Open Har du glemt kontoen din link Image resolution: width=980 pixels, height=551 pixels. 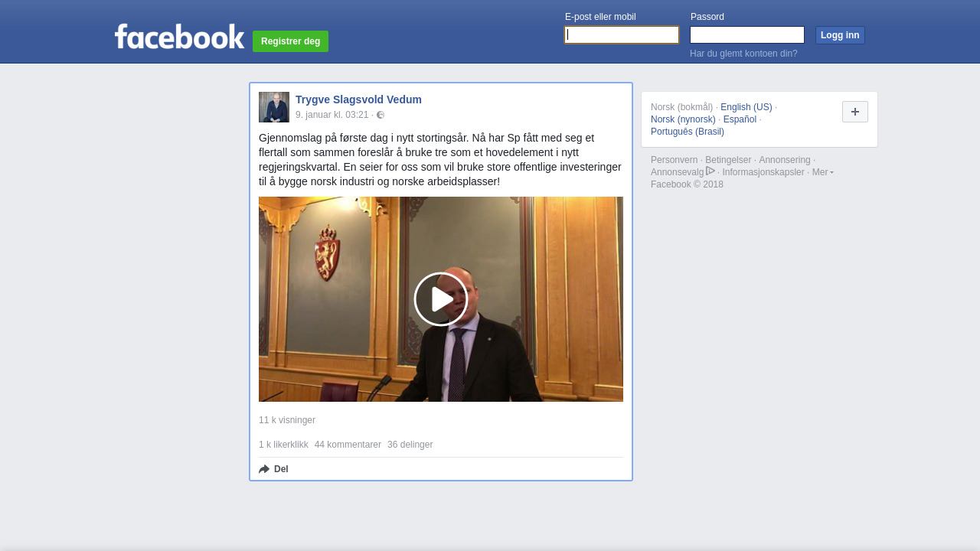click(743, 54)
